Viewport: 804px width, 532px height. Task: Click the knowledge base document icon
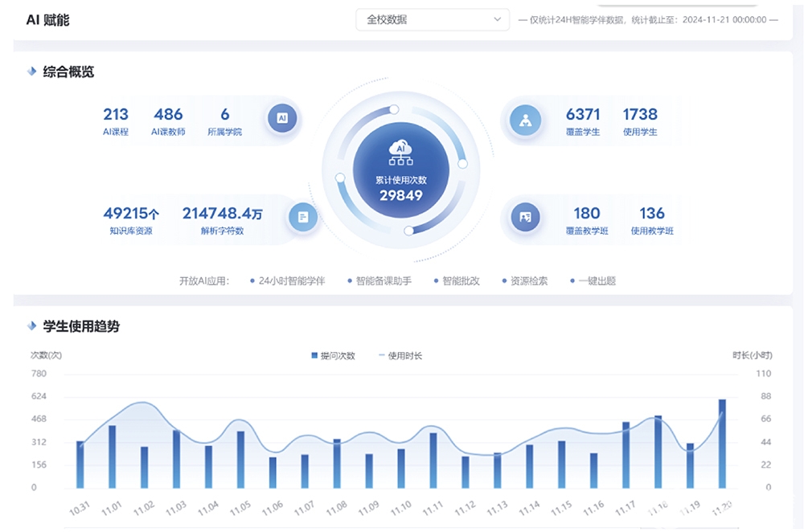(x=303, y=217)
